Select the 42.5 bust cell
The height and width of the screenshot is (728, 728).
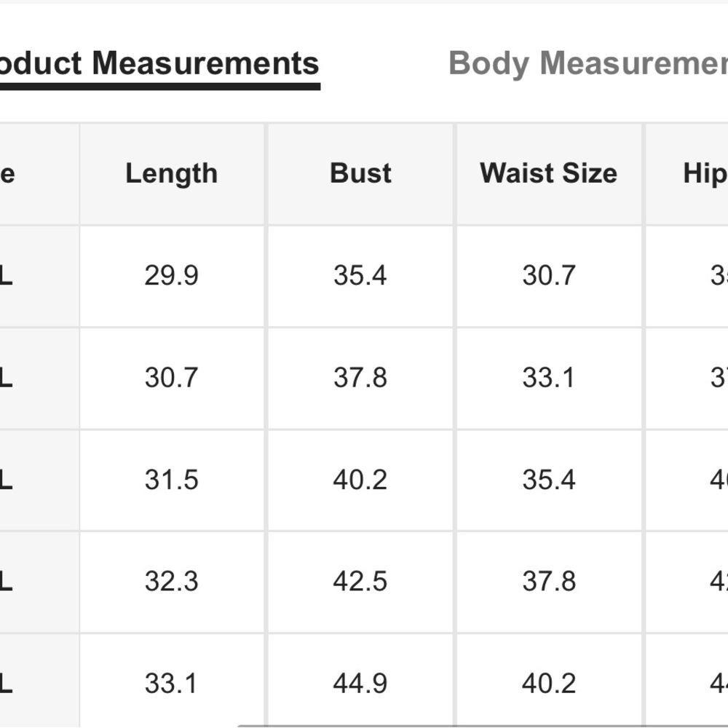[x=360, y=582]
